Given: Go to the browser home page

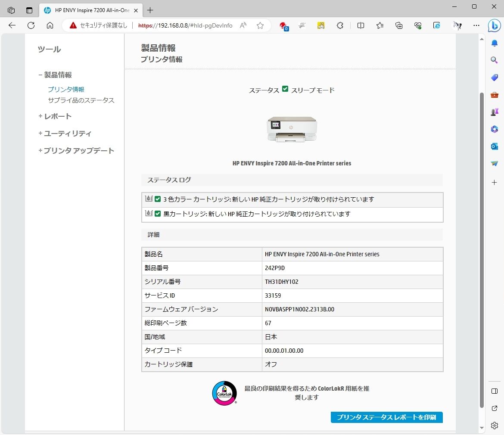Looking at the screenshot, I should tap(50, 25).
